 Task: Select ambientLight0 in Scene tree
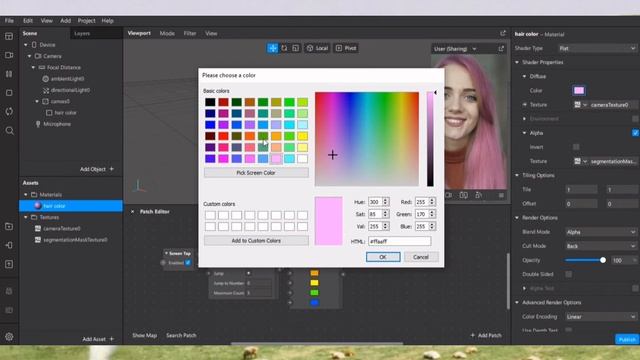click(x=67, y=79)
